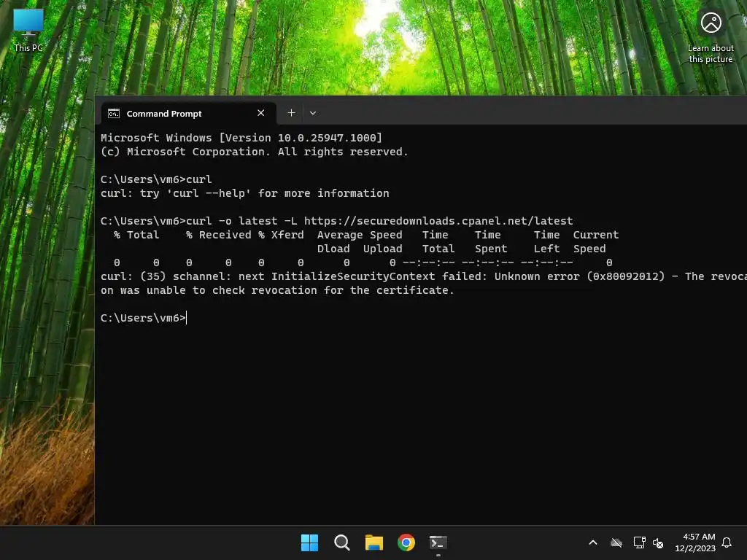Screen dimensions: 747x560
Task: Click the Command Prompt tab icon
Action: [113, 113]
